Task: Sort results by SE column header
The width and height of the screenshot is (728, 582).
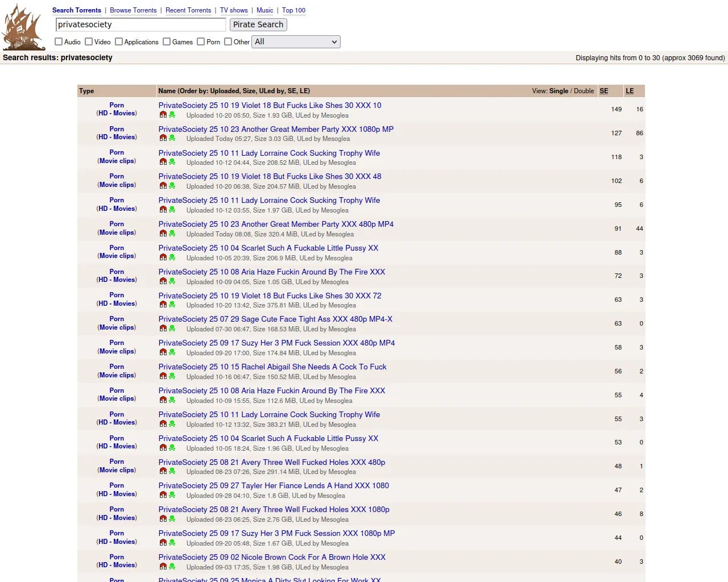Action: point(603,91)
